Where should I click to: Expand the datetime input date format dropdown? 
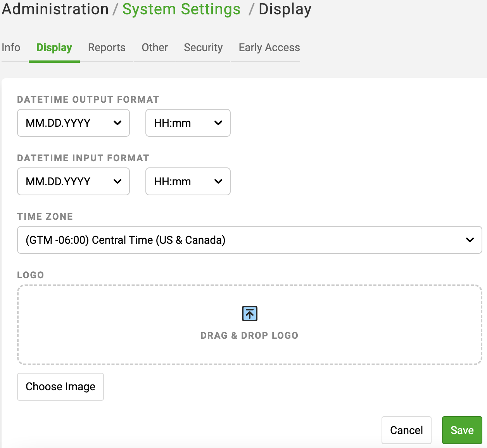[x=73, y=181]
